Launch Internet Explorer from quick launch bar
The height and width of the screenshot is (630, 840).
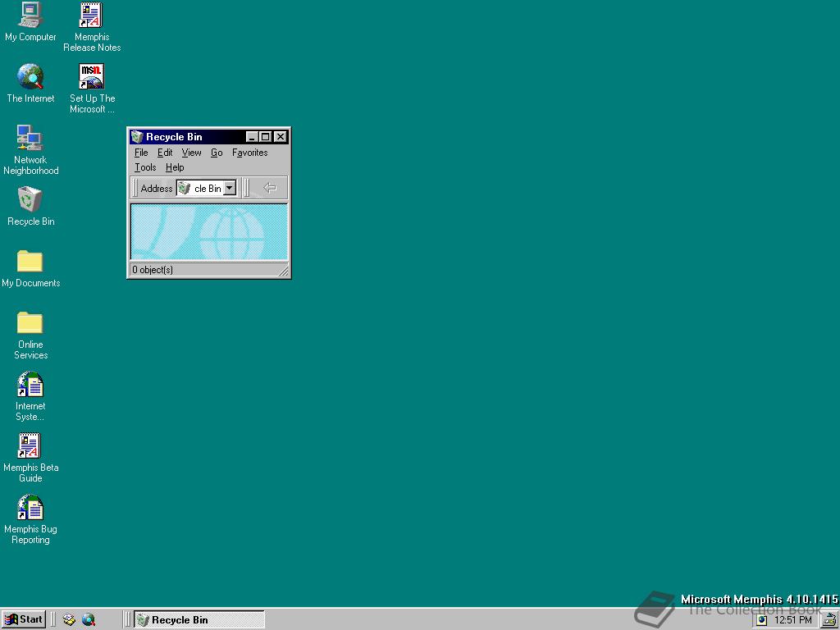pos(89,620)
